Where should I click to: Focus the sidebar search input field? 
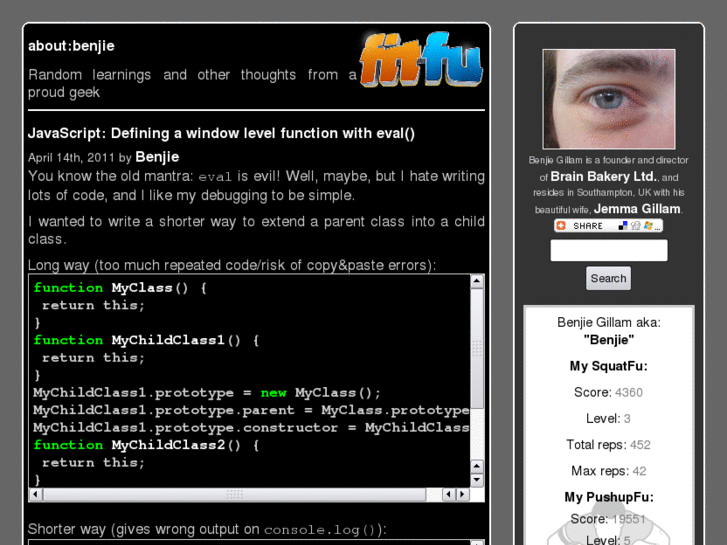tap(609, 250)
